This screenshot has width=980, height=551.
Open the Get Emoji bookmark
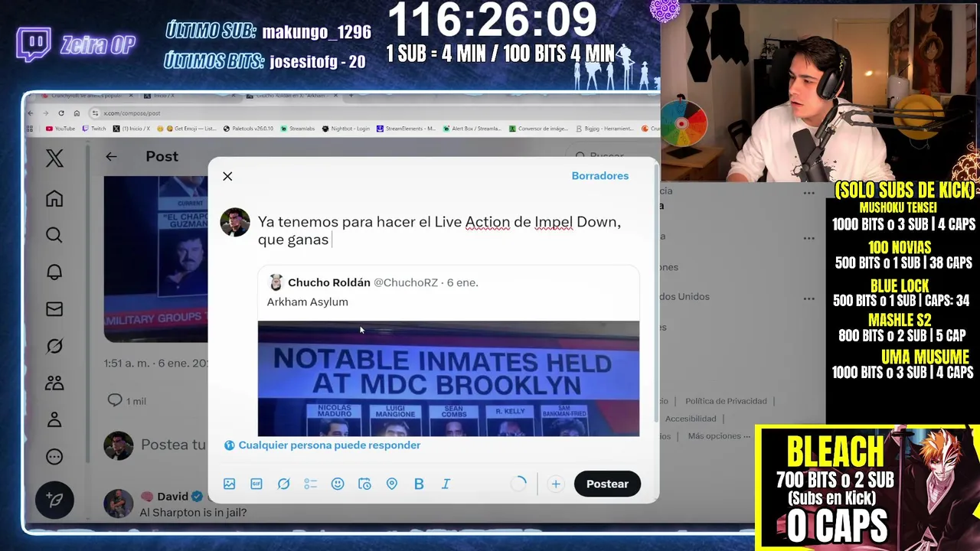pos(188,129)
